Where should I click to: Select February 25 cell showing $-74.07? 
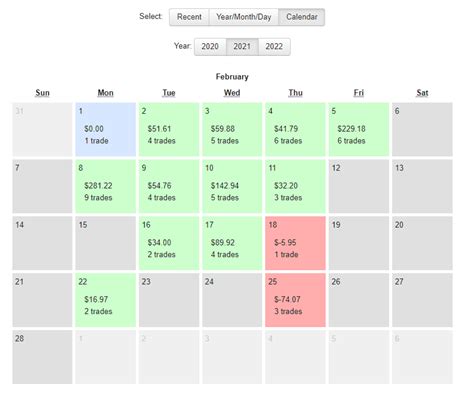coord(296,300)
